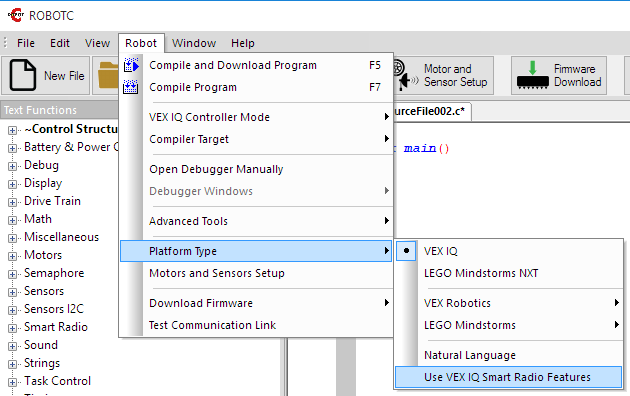Click the New File toolbar button

pyautogui.click(x=46, y=76)
